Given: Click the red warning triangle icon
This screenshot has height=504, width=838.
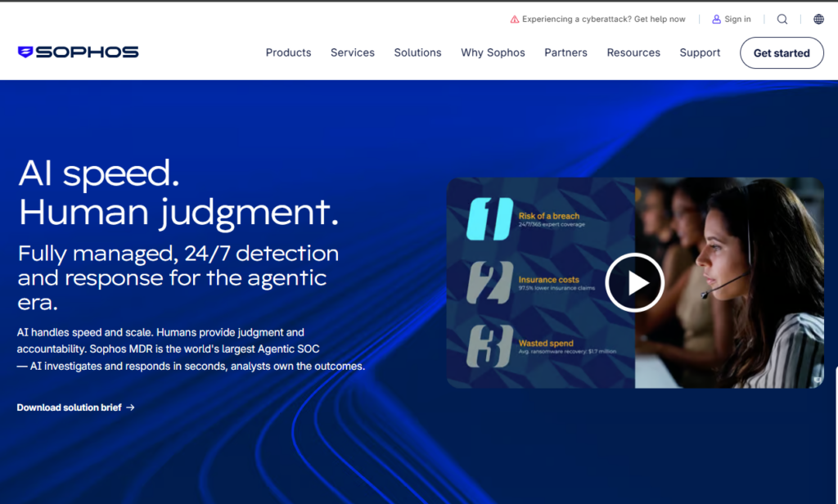Looking at the screenshot, I should pos(515,20).
